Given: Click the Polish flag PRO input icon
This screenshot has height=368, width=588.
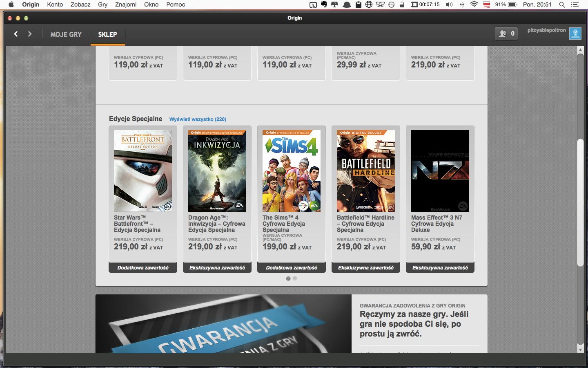Looking at the screenshot, I should click(x=487, y=4).
